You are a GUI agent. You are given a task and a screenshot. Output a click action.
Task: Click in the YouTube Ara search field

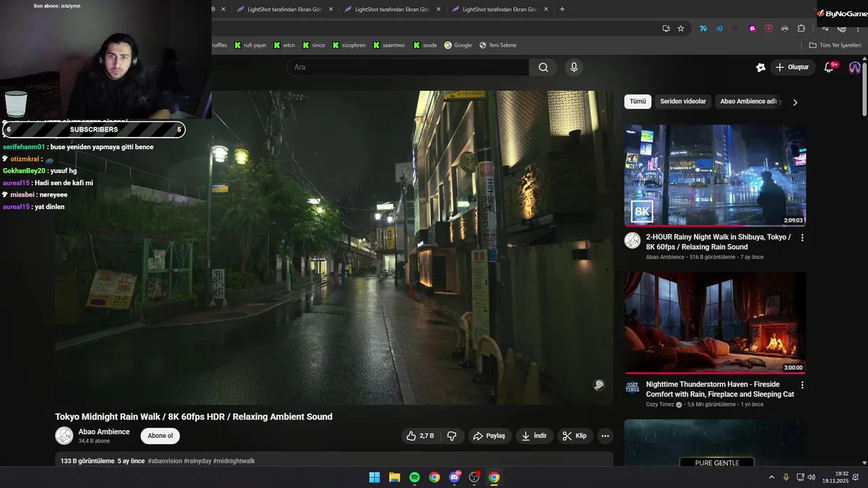click(408, 67)
